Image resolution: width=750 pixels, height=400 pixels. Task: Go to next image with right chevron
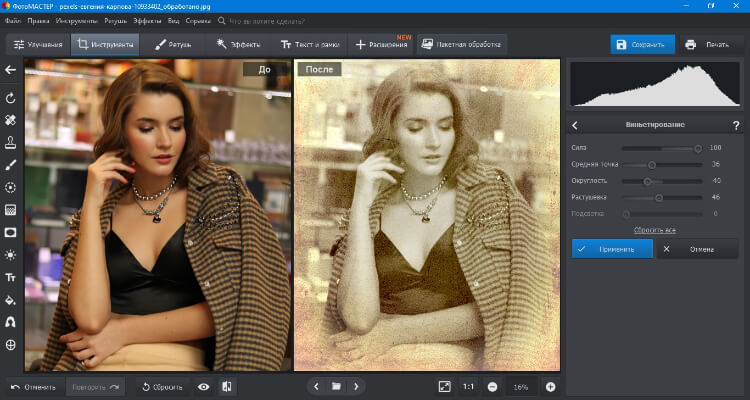(357, 386)
